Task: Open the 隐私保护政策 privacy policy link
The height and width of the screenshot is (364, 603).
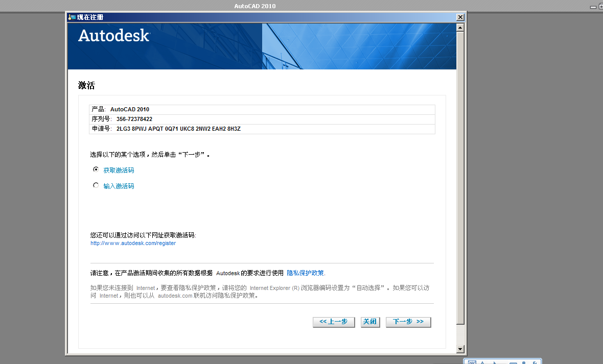Action: tap(305, 273)
